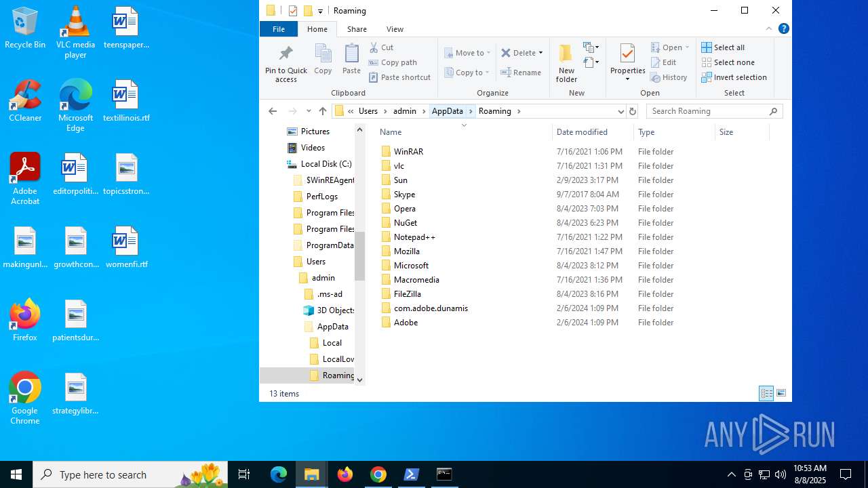Open Customize Quick Access Toolbar dropdown
This screenshot has height=488, width=868.
pos(320,11)
